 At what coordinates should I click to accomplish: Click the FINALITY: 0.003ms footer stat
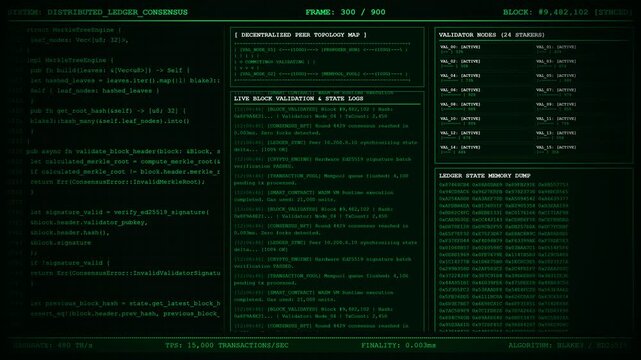tap(399, 346)
